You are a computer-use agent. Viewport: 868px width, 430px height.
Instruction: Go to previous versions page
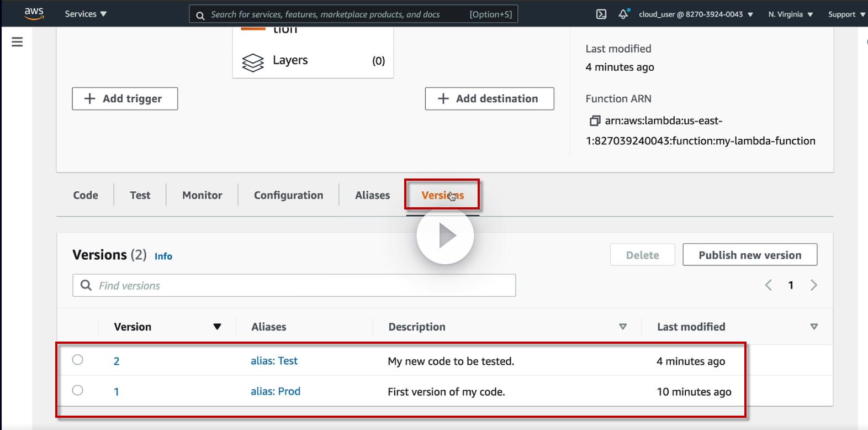768,285
